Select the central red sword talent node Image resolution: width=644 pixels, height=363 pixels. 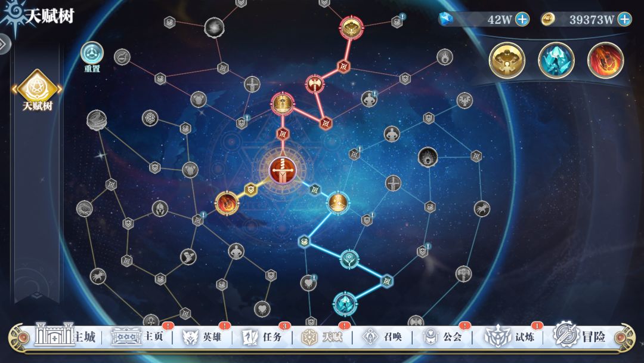[282, 170]
